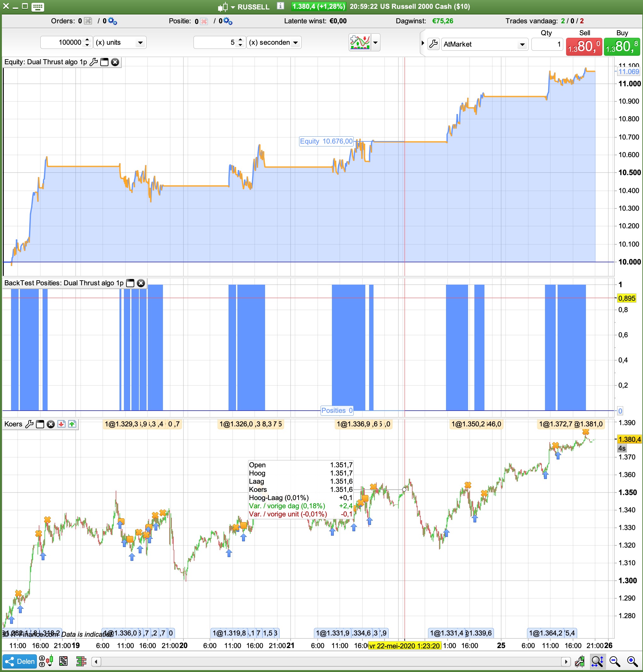Open the order book ladder icon
Screen dimensions: 643x672
tap(81, 661)
